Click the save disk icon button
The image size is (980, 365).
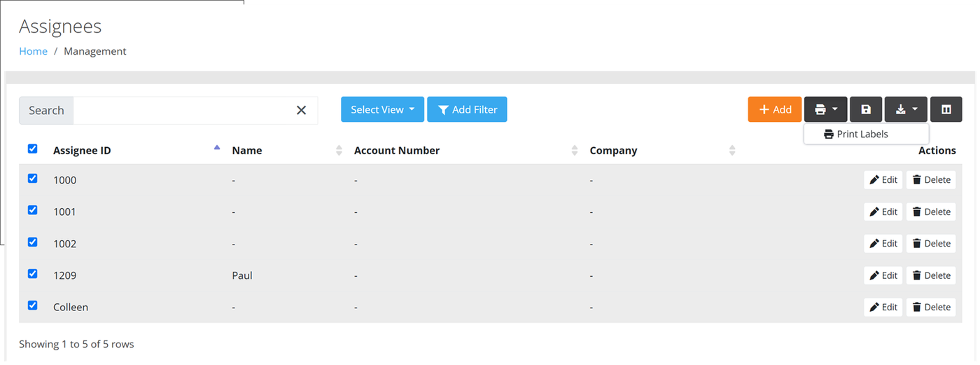click(866, 109)
